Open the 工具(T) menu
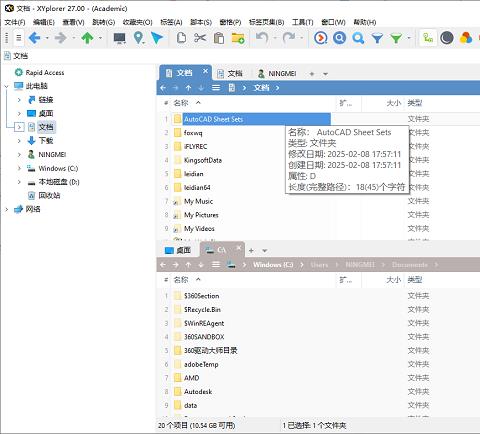This screenshot has height=434, width=480. pyautogui.click(x=302, y=22)
